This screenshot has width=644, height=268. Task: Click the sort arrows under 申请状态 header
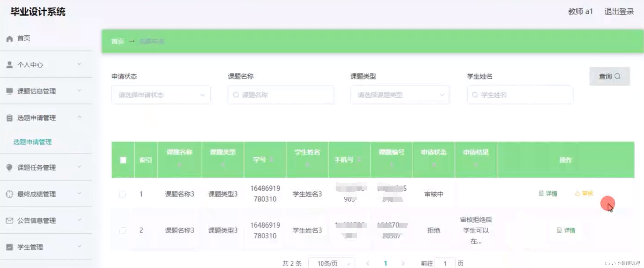[434, 164]
